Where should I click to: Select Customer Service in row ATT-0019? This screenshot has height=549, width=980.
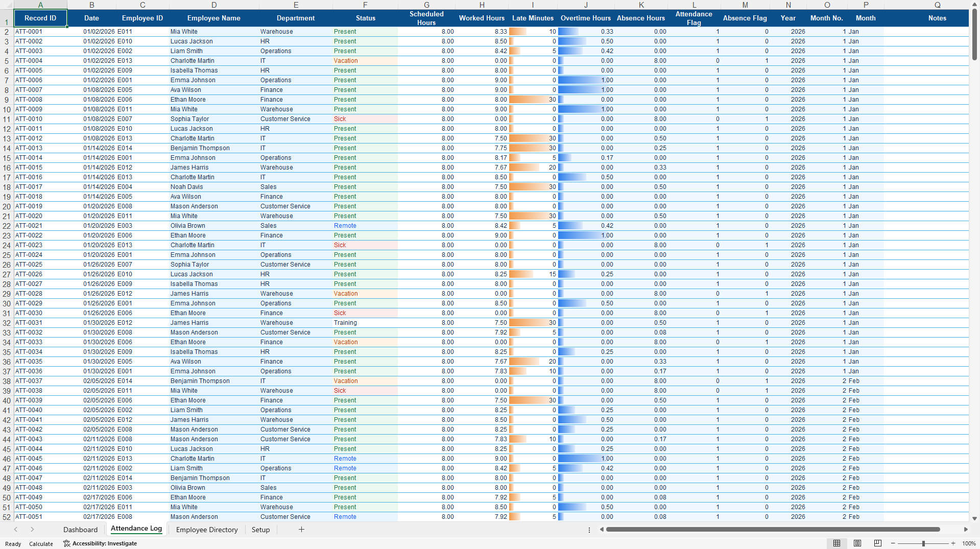(296, 206)
